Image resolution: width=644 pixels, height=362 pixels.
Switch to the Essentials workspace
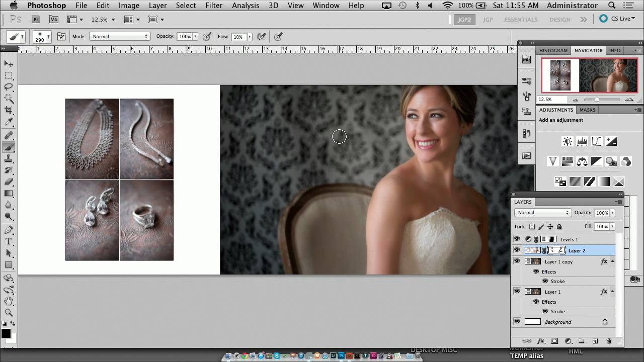(x=521, y=20)
